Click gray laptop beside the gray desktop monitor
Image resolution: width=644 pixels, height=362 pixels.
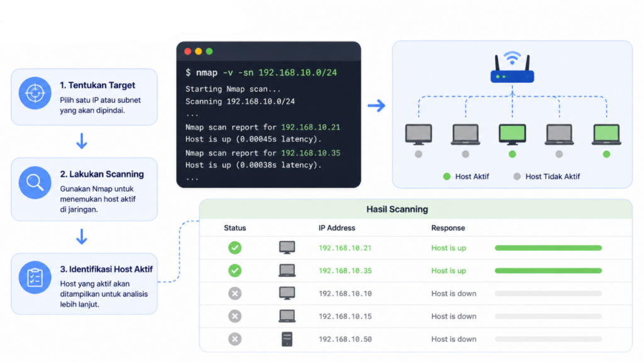click(x=465, y=134)
